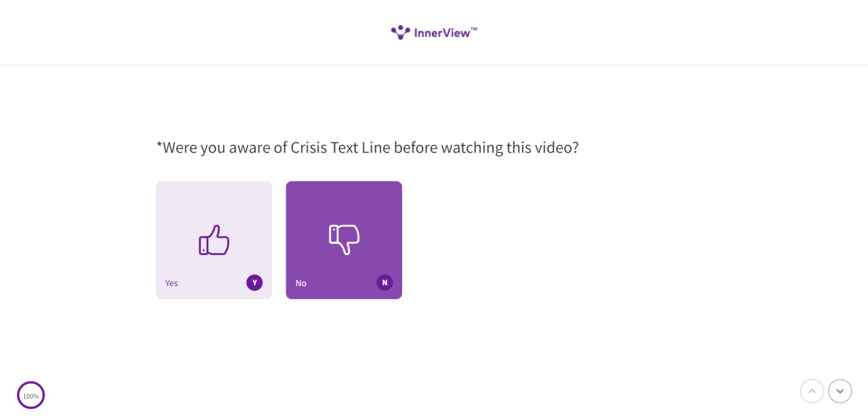Click the 'Crisis Text Line' words in question

click(x=340, y=147)
